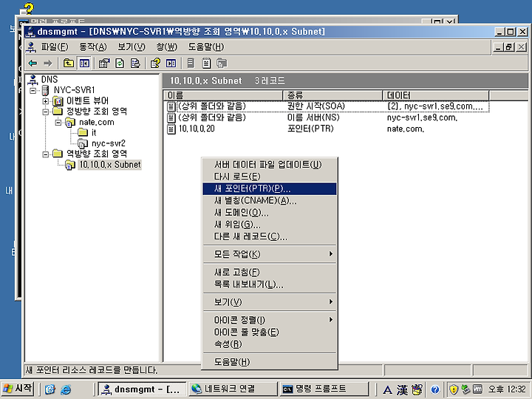Click the New Server toolbar icon
The image size is (532, 399).
(x=191, y=63)
